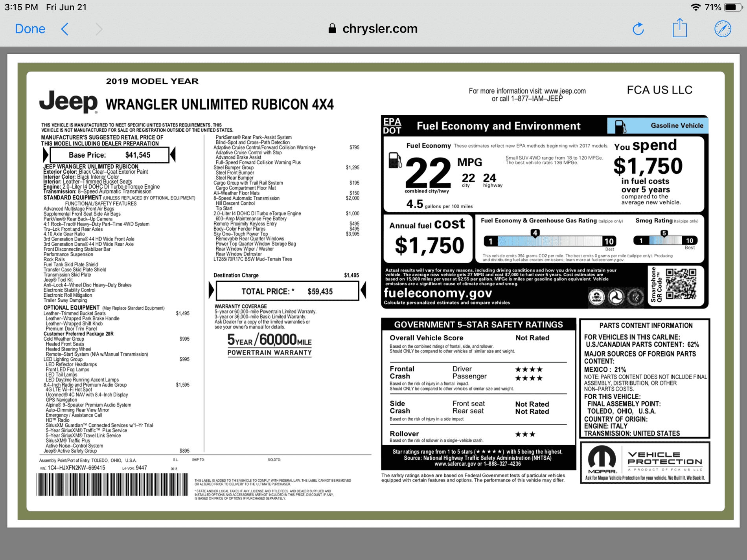747x560 pixels.
Task: Tap "VEHICLE PROTECTION" text
Action: 665,458
